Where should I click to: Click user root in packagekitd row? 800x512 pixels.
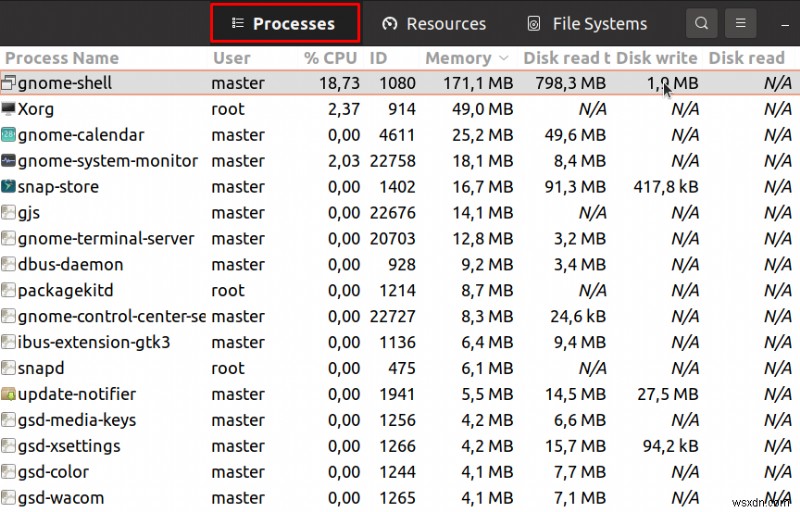click(228, 290)
